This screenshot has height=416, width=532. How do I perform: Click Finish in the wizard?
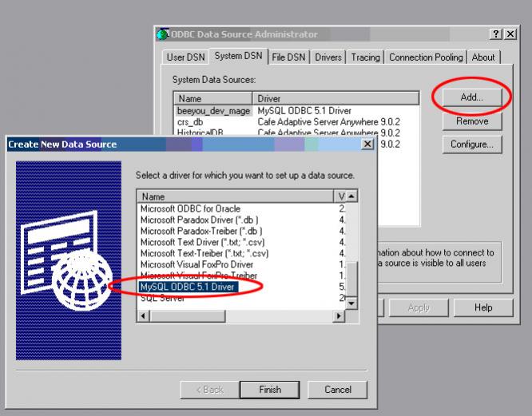(270, 389)
